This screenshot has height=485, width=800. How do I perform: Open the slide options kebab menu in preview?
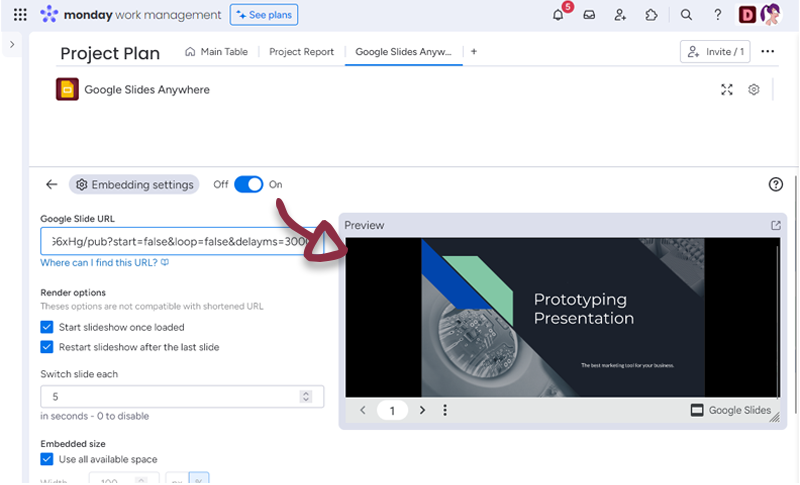point(445,410)
